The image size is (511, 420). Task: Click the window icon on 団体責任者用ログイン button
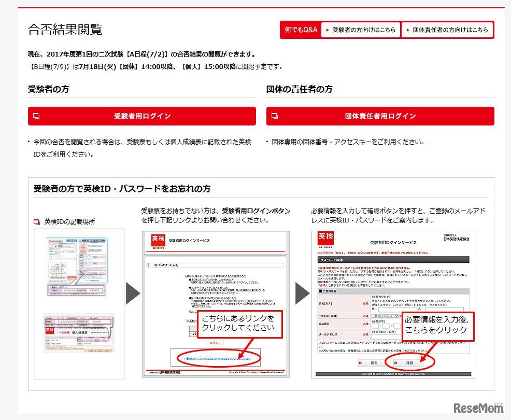(275, 116)
